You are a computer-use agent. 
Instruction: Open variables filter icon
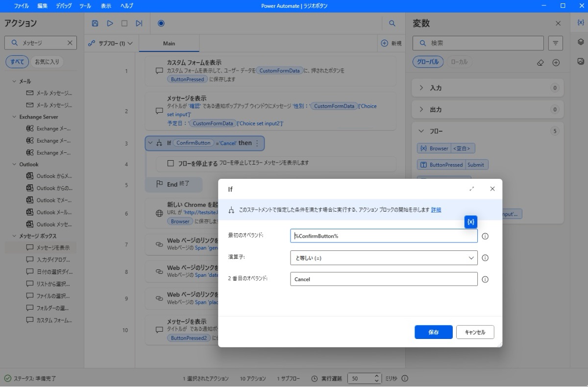[555, 43]
